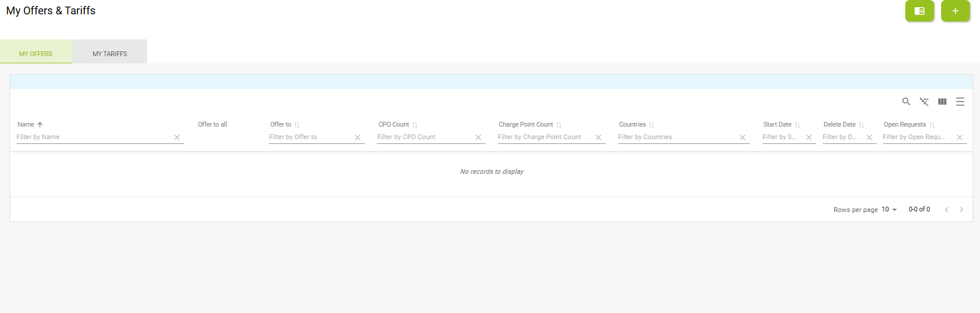This screenshot has height=313, width=980.
Task: Open the column chooser icon
Action: 942,102
